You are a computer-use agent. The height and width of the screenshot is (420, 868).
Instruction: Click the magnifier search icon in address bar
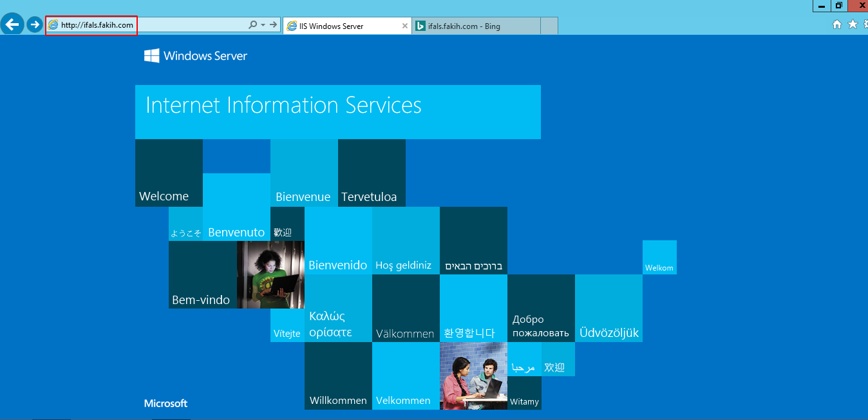click(253, 25)
